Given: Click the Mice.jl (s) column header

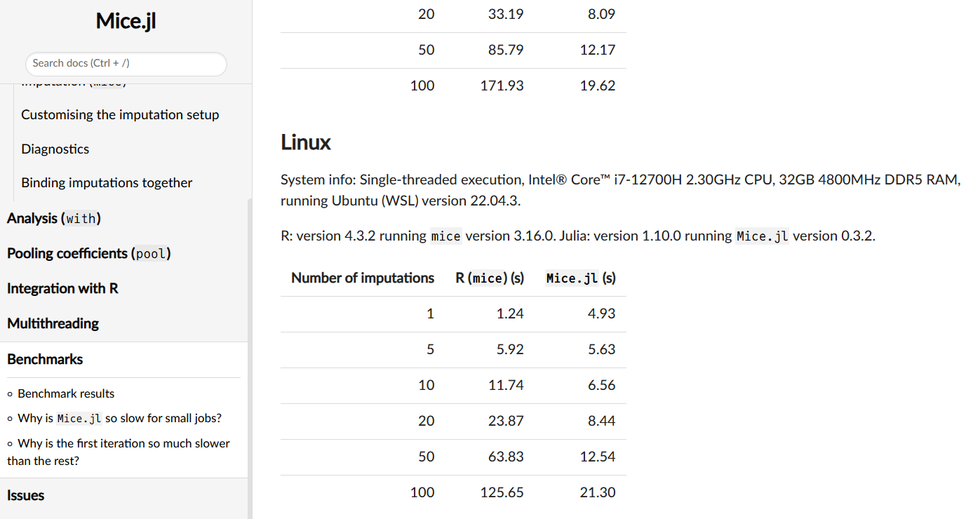Looking at the screenshot, I should 581,278.
